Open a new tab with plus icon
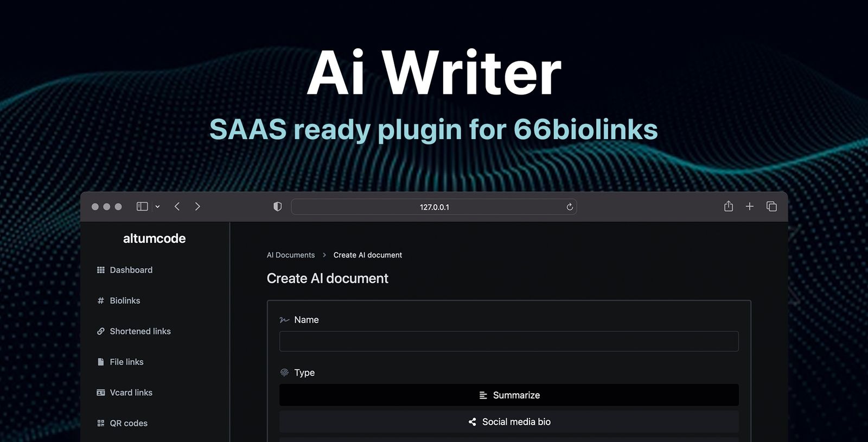This screenshot has height=442, width=868. (749, 206)
